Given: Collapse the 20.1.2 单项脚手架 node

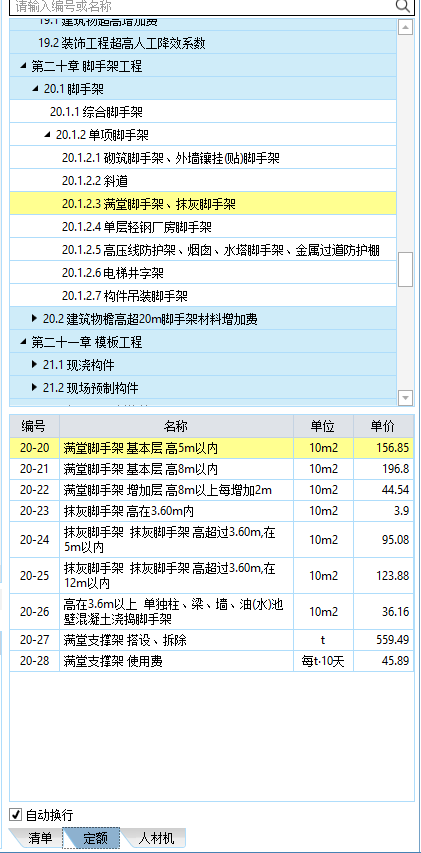Looking at the screenshot, I should point(47,135).
